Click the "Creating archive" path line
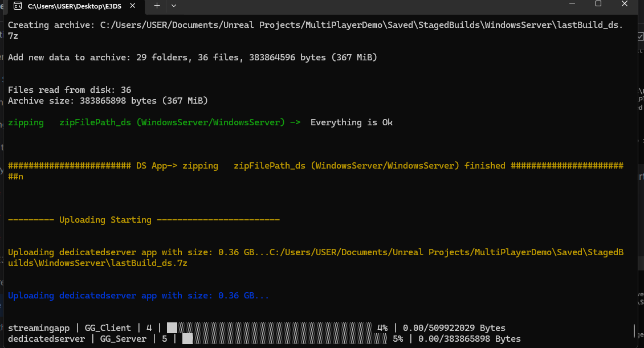Viewport: 644px width, 348px height. click(x=315, y=26)
